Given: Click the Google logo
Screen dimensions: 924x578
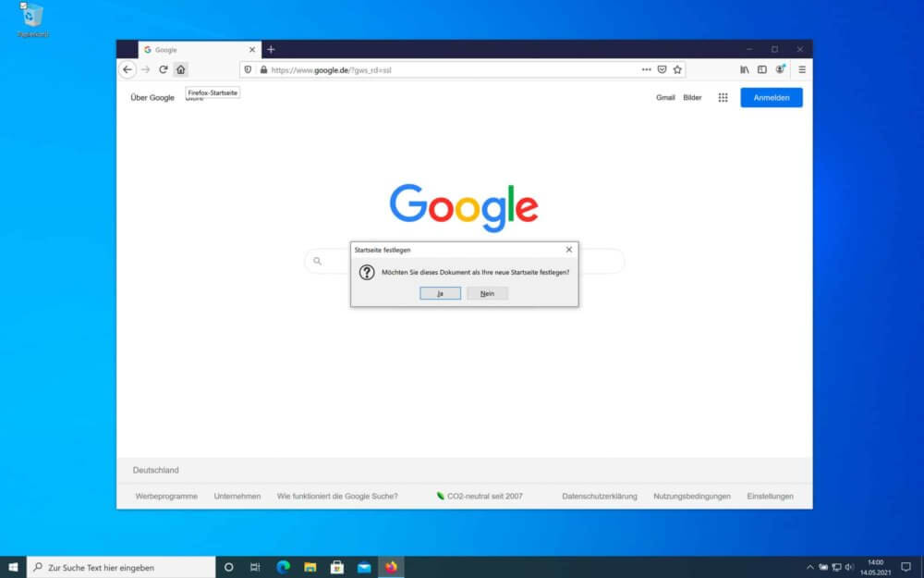Looking at the screenshot, I should tap(464, 207).
